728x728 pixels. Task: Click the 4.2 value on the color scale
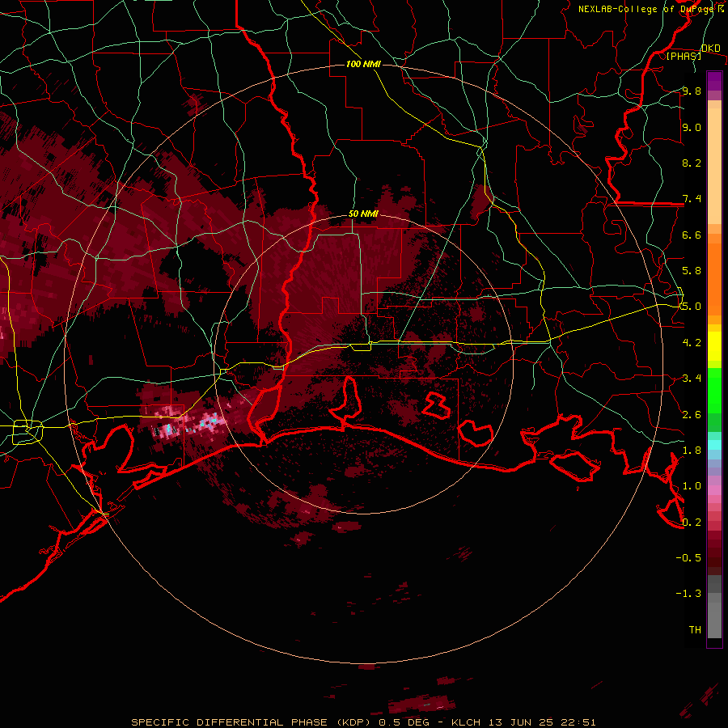(x=692, y=343)
